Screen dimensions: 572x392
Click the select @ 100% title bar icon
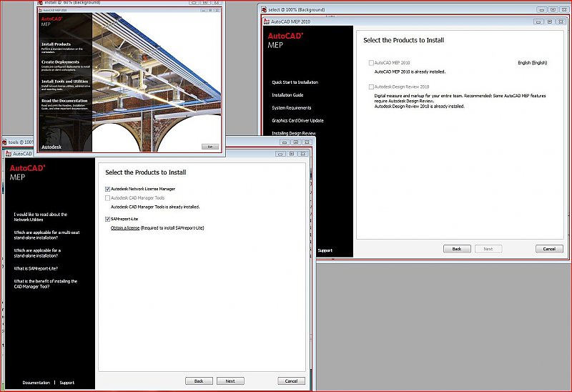(x=264, y=9)
